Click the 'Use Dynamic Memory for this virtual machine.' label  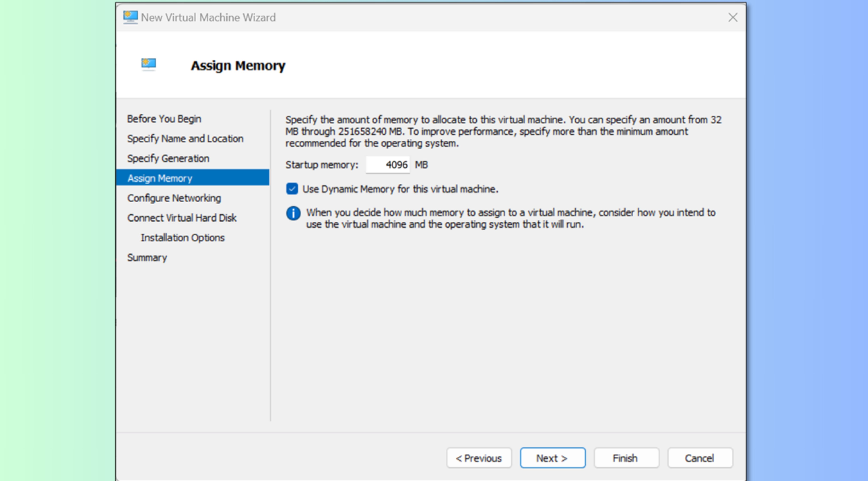click(x=400, y=189)
